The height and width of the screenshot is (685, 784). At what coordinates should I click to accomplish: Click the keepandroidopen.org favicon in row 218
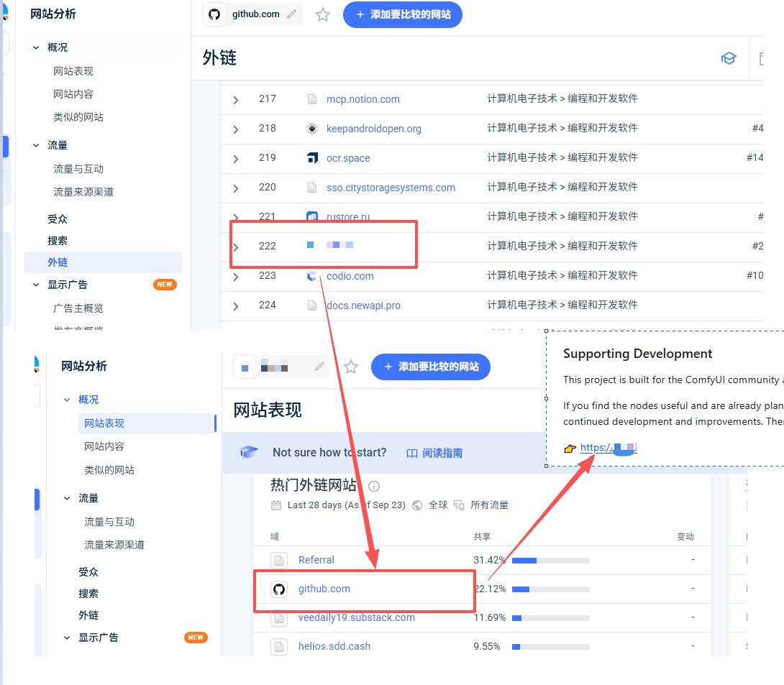point(312,129)
